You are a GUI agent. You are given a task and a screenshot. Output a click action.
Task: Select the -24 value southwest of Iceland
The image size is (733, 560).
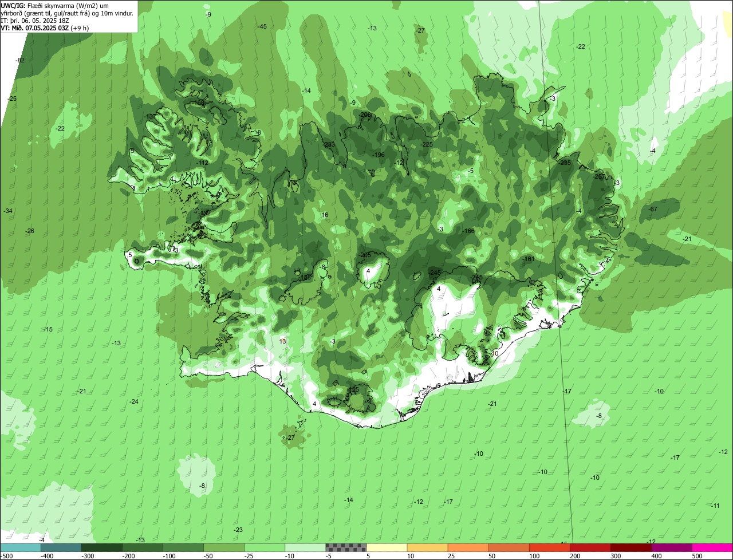point(134,401)
